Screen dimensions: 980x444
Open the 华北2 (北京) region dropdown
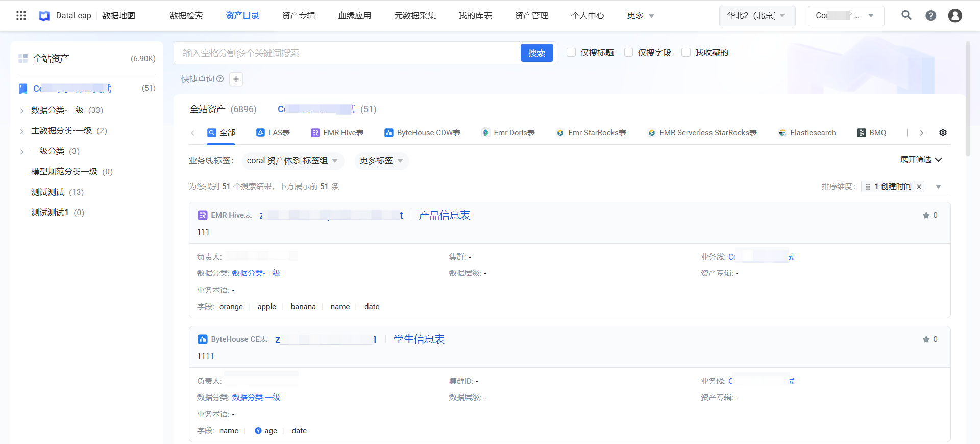tap(757, 16)
